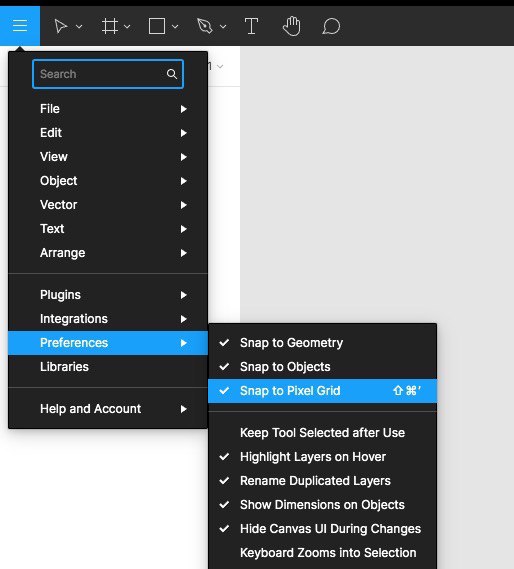Open Pen tool options chevron

[223, 26]
